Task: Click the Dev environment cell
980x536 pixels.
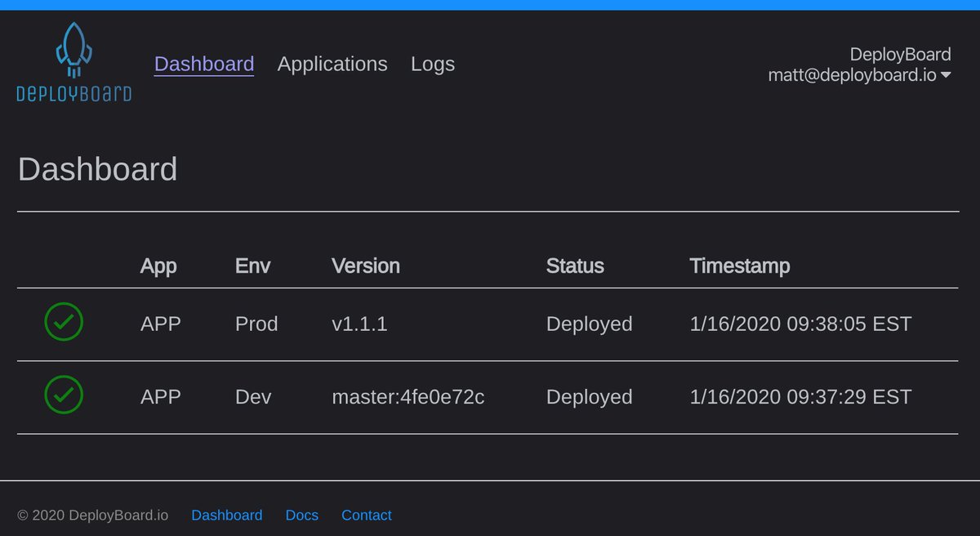Action: [253, 396]
